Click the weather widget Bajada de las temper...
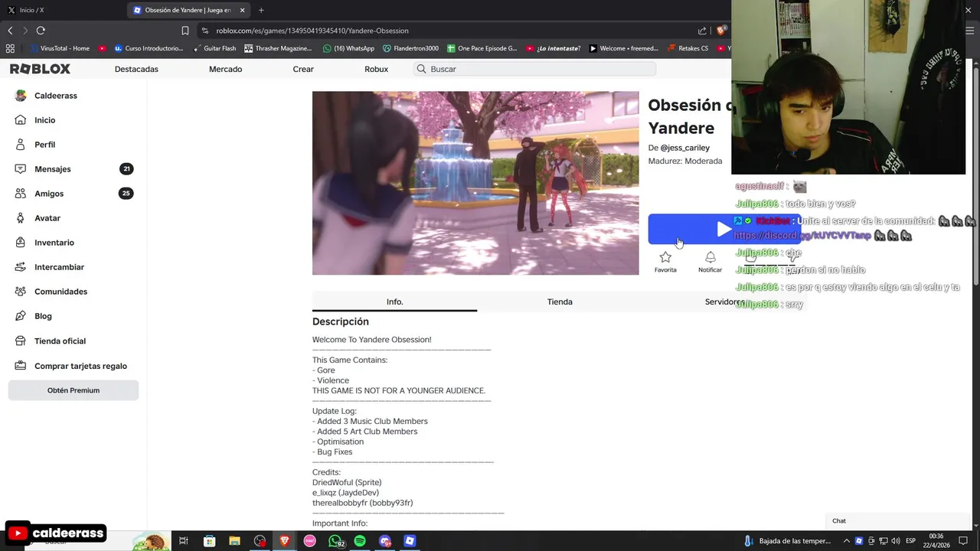 pos(787,541)
